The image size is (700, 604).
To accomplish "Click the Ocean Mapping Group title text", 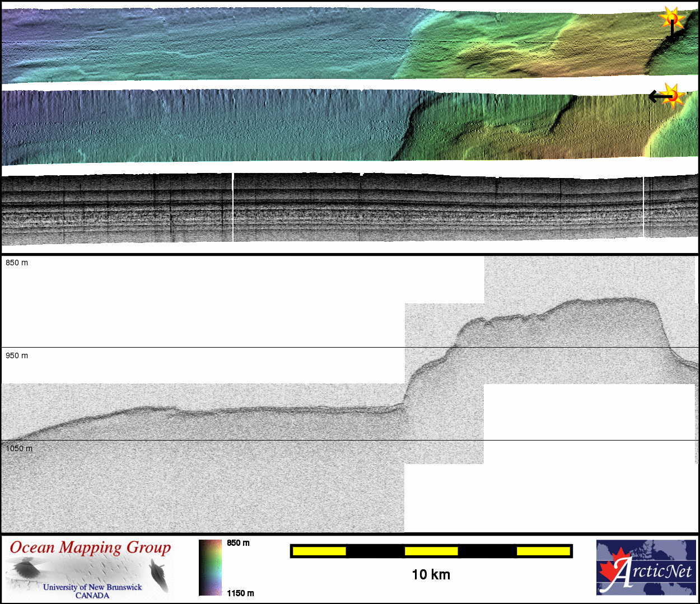I will coord(90,547).
